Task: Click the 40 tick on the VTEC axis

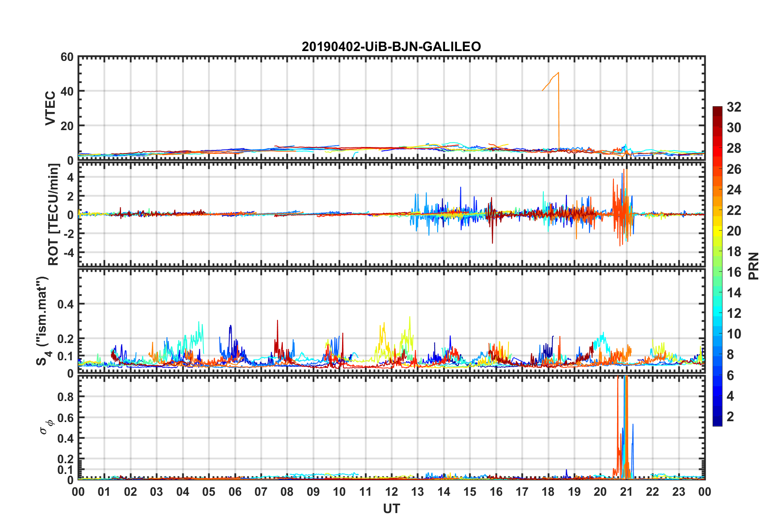Action: point(67,91)
